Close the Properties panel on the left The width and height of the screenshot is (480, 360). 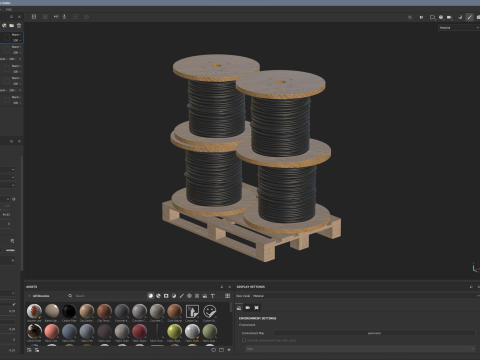(19, 141)
